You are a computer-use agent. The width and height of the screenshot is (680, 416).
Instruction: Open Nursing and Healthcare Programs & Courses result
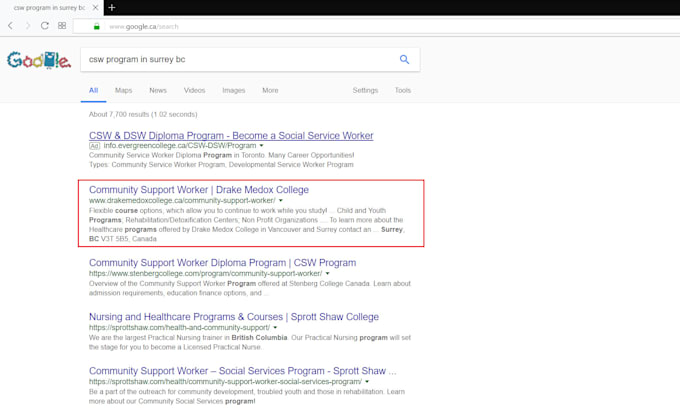pos(234,317)
